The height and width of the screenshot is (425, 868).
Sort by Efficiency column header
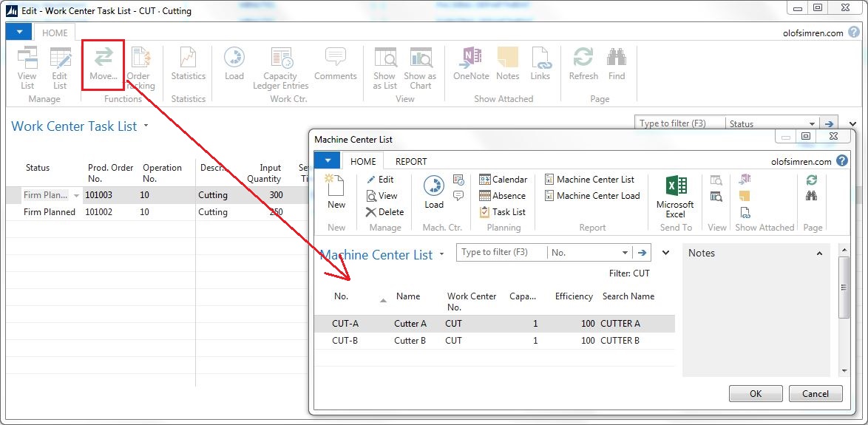point(574,296)
